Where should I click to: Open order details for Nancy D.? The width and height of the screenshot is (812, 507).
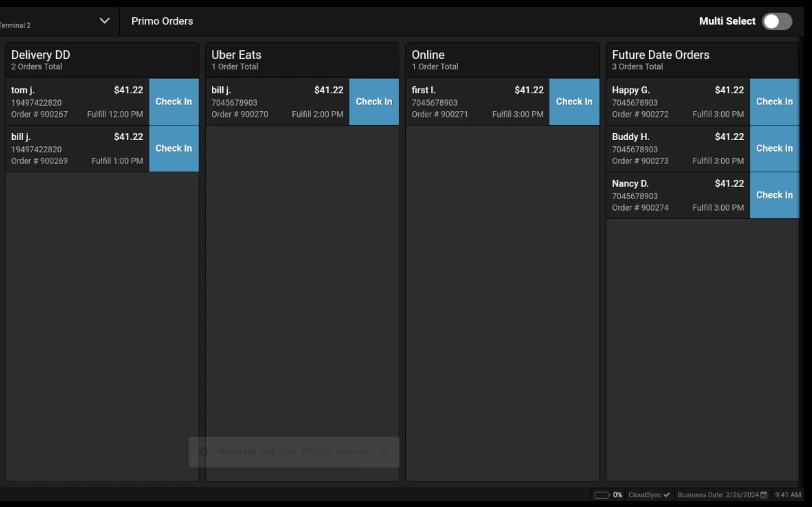[x=677, y=195]
